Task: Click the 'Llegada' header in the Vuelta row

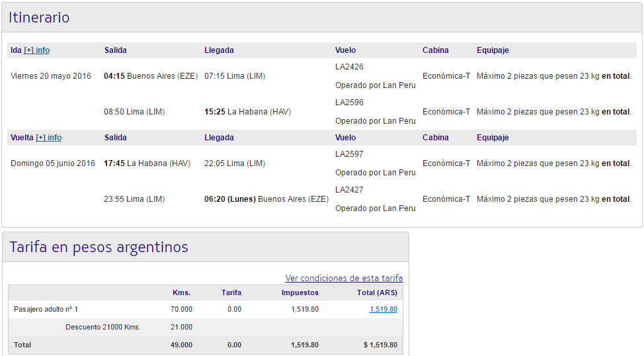Action: tap(219, 138)
